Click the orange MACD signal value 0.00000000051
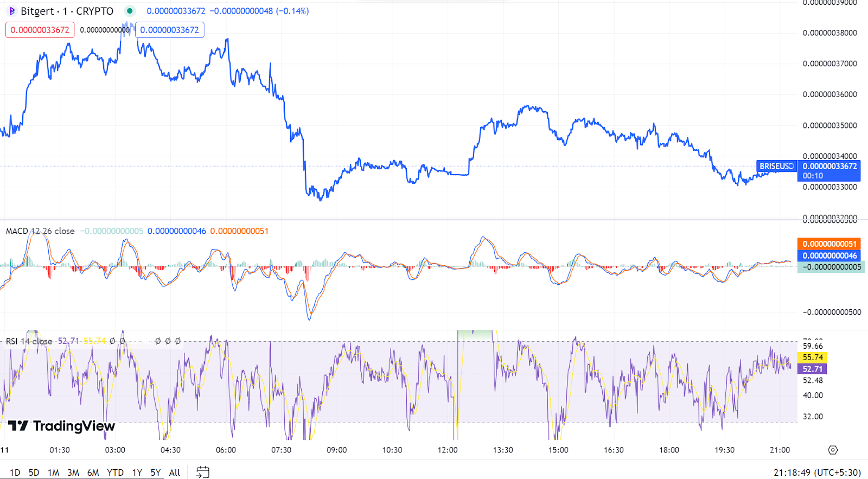868x479 pixels. (829, 244)
